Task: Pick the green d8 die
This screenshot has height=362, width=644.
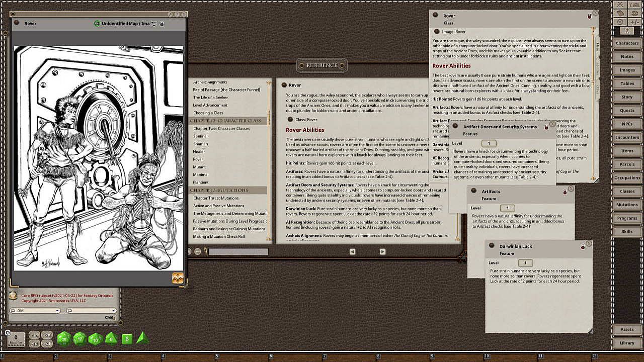Action: coord(111,339)
